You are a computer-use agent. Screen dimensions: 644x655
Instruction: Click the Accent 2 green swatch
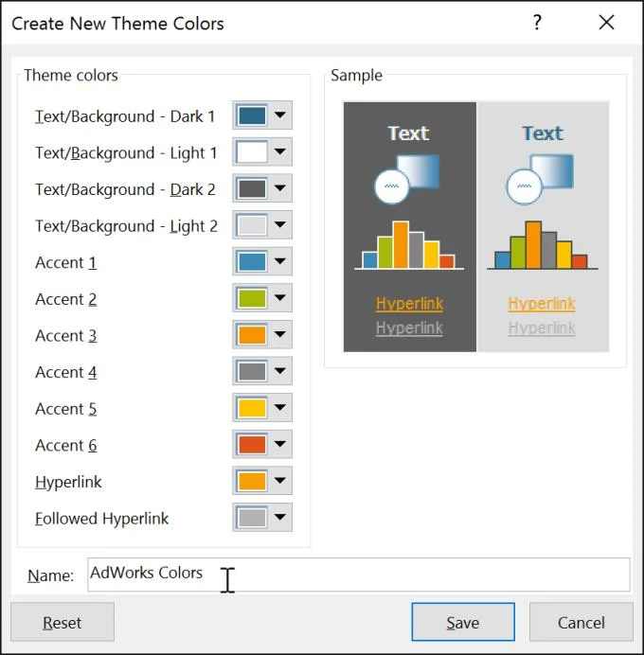coord(252,298)
